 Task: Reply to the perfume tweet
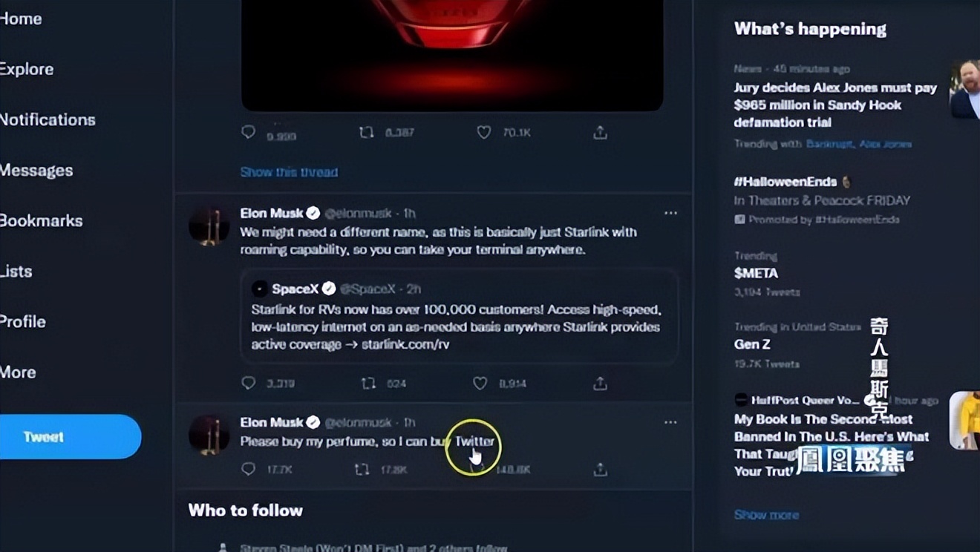coord(249,469)
